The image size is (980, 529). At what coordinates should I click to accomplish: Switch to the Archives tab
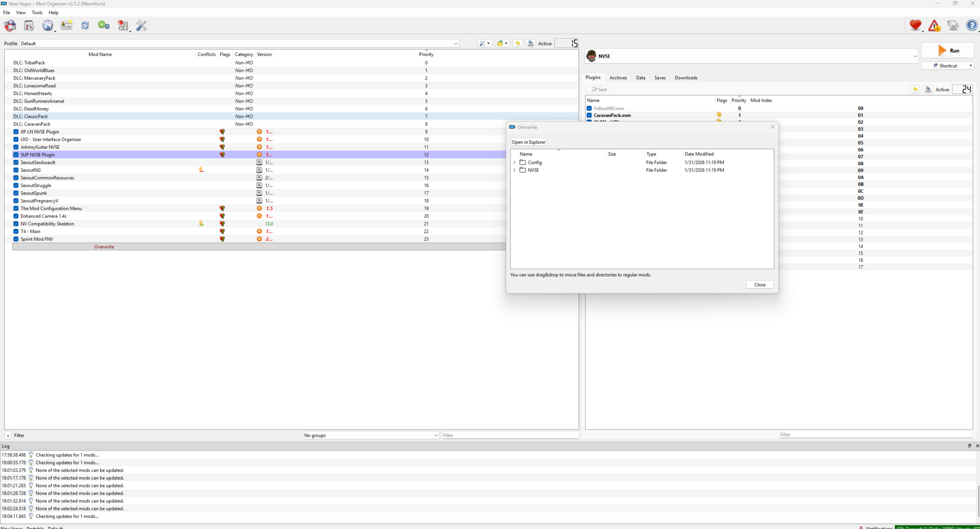tap(618, 78)
